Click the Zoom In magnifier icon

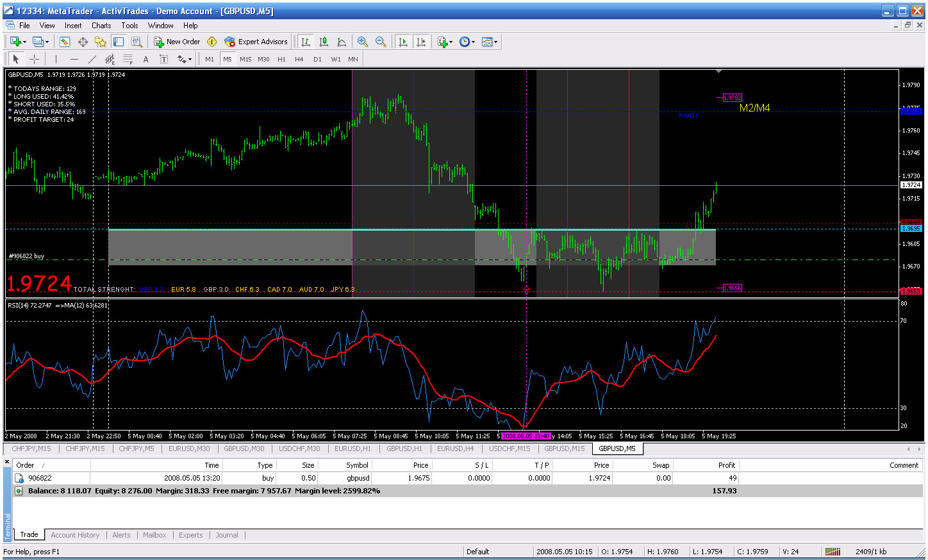pos(363,42)
